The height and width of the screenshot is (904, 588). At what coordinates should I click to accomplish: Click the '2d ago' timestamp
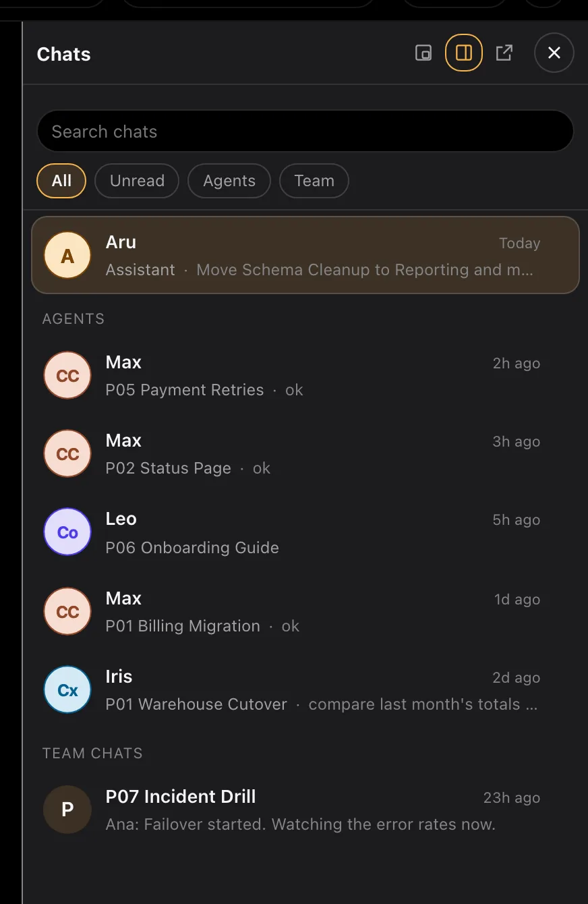click(x=517, y=678)
